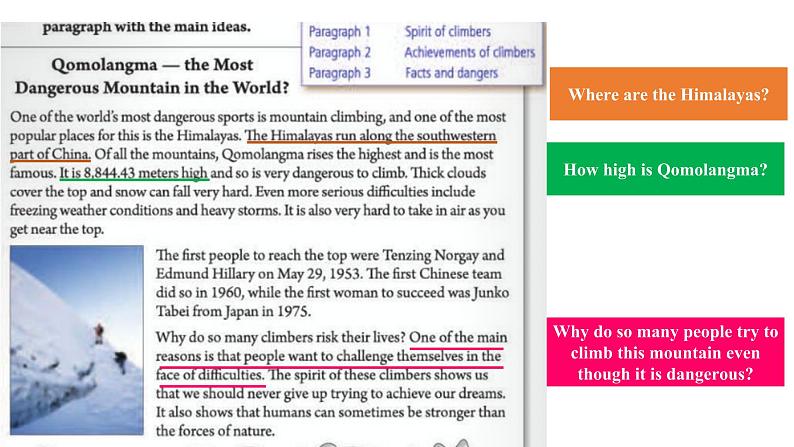Screen dimensions: 794x447
Task: Click 'freezing weather conditions and heavy storms' line
Action: (257, 211)
